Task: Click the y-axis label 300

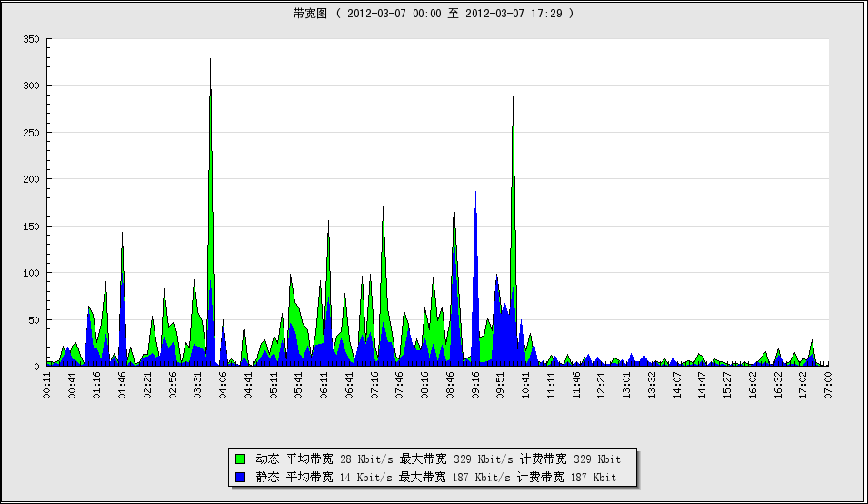Action: pyautogui.click(x=31, y=86)
